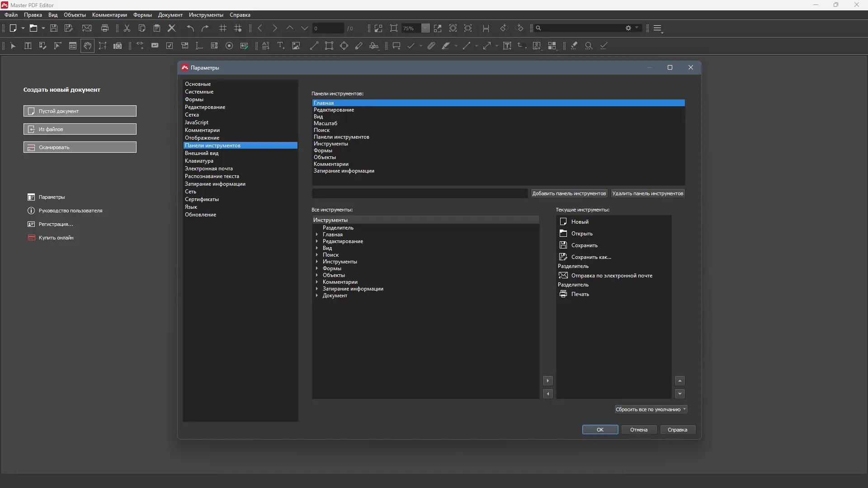
Task: Select the Insert Image tool
Action: coord(296,46)
